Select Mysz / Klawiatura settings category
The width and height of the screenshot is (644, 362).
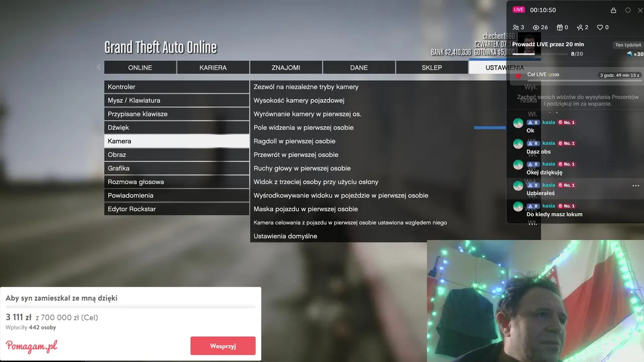177,100
